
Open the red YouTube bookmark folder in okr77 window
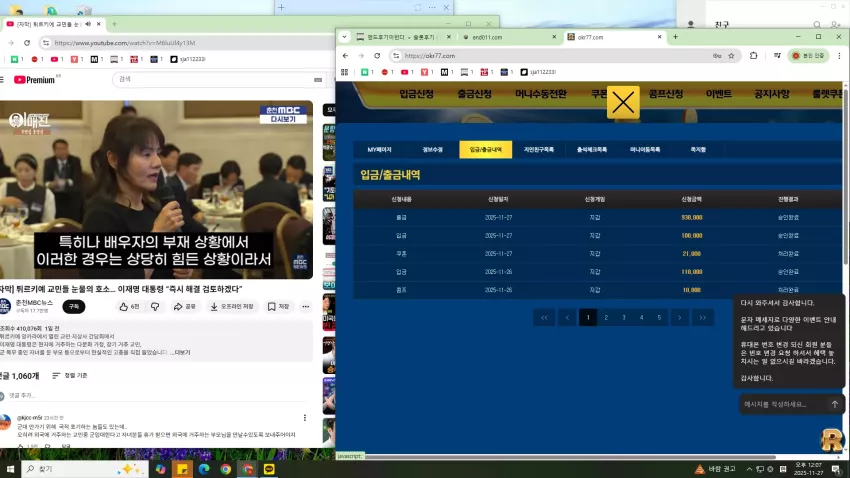pyautogui.click(x=407, y=72)
